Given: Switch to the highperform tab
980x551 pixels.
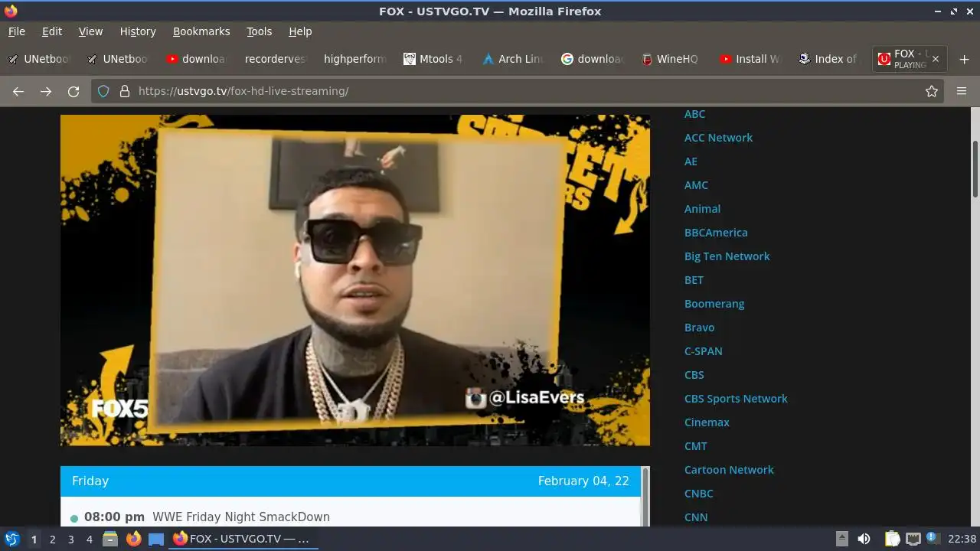Looking at the screenshot, I should tap(354, 59).
